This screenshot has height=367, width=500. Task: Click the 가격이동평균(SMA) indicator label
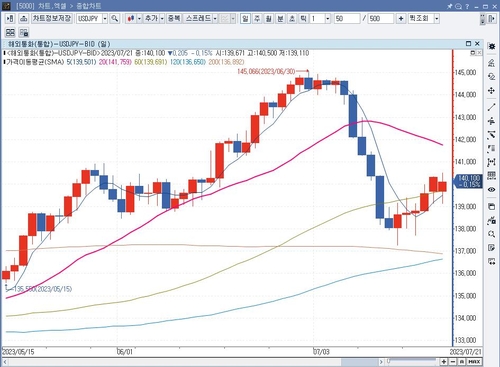35,62
